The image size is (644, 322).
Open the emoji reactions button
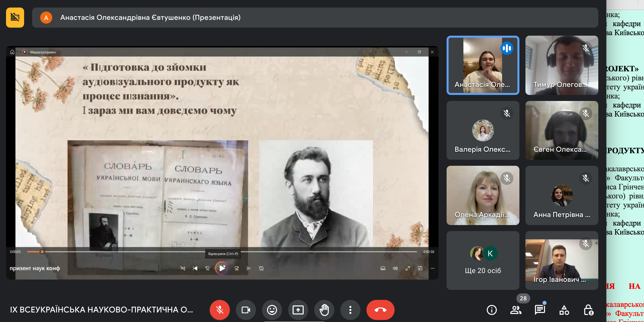(x=272, y=310)
